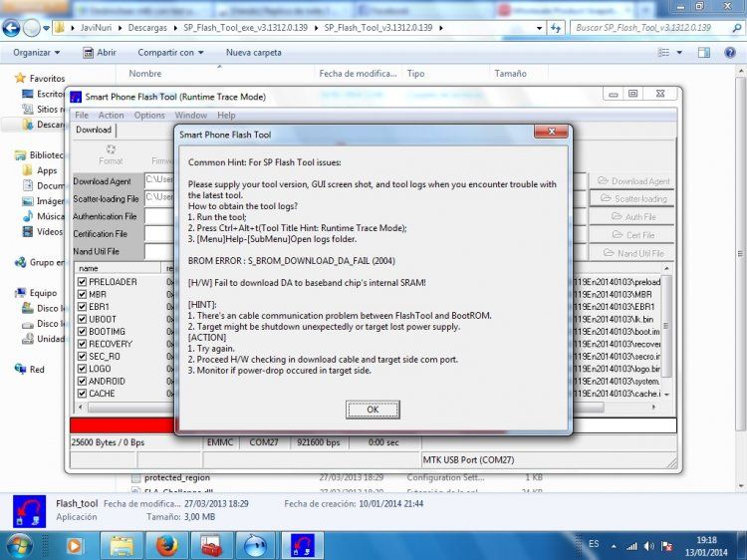747x560 pixels.
Task: Select the protected_region file in Explorer
Action: pos(176,477)
